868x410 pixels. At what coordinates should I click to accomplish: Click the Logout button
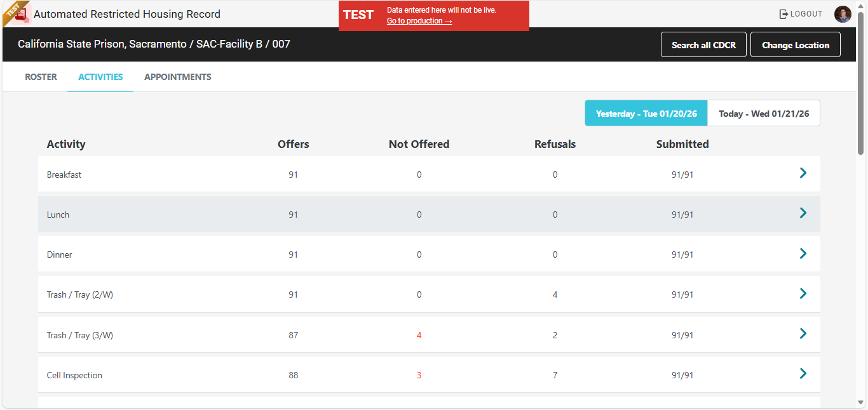801,14
